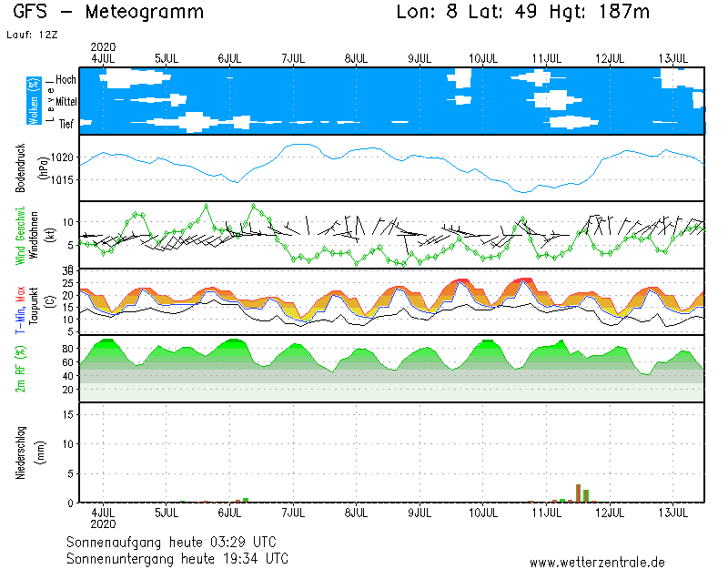Click the www.wetterzentrale.de website link

pyautogui.click(x=597, y=562)
